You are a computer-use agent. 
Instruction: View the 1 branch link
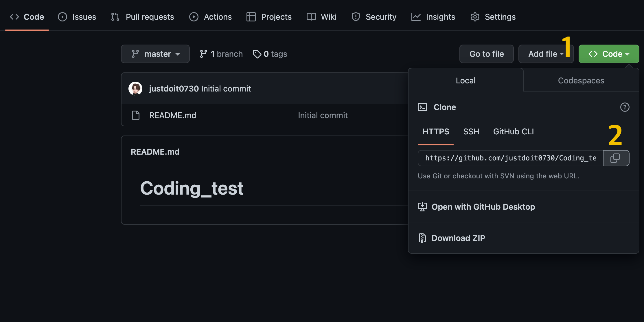221,54
